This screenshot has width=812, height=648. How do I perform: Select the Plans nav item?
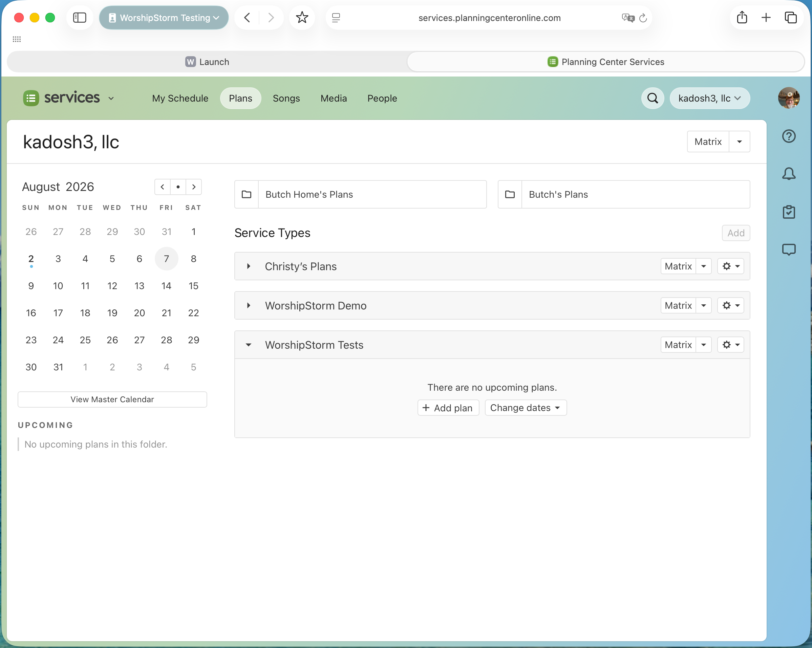pyautogui.click(x=241, y=98)
